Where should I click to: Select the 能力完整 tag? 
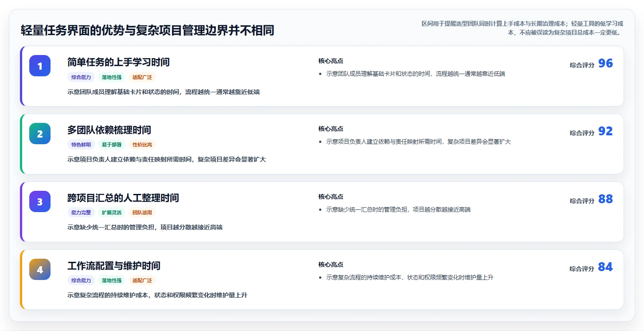(81, 213)
